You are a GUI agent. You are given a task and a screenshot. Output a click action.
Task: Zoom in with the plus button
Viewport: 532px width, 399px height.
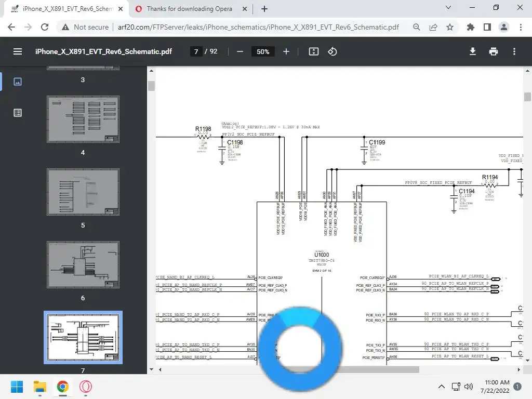[286, 51]
